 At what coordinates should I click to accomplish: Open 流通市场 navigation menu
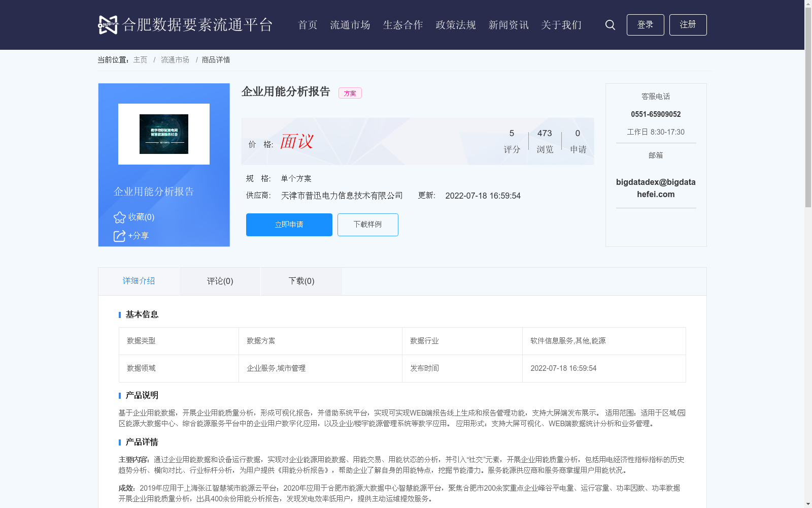[x=350, y=25]
